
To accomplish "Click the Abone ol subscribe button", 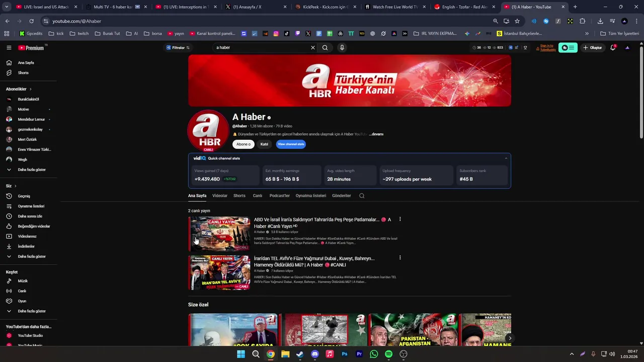I will click(244, 144).
